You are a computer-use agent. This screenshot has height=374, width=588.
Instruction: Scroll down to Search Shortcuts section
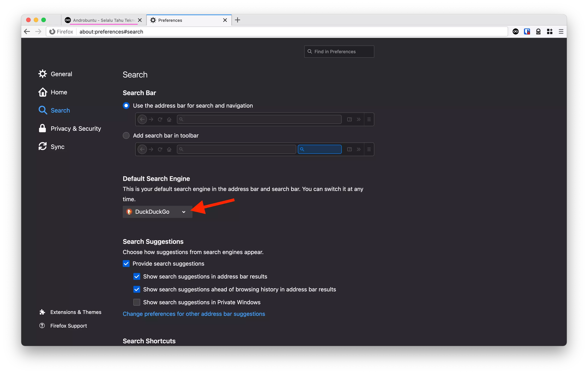click(149, 341)
